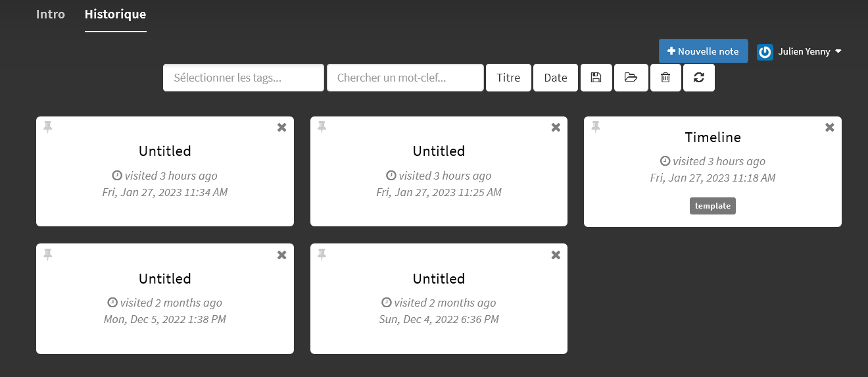Viewport: 868px width, 377px height.
Task: Pin the Timeline note card
Action: [596, 127]
